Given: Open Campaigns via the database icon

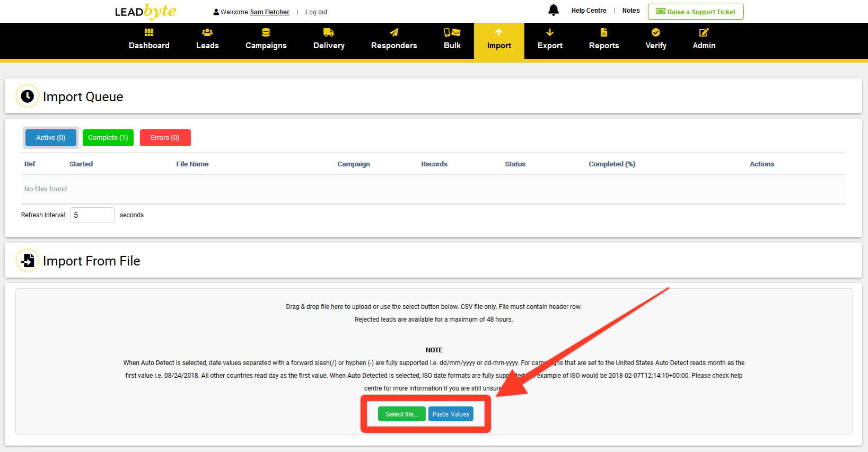Looking at the screenshot, I should pyautogui.click(x=266, y=32).
